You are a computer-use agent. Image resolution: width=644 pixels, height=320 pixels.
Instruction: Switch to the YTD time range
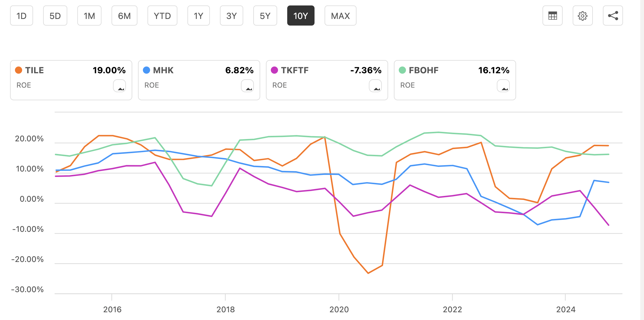pos(162,16)
